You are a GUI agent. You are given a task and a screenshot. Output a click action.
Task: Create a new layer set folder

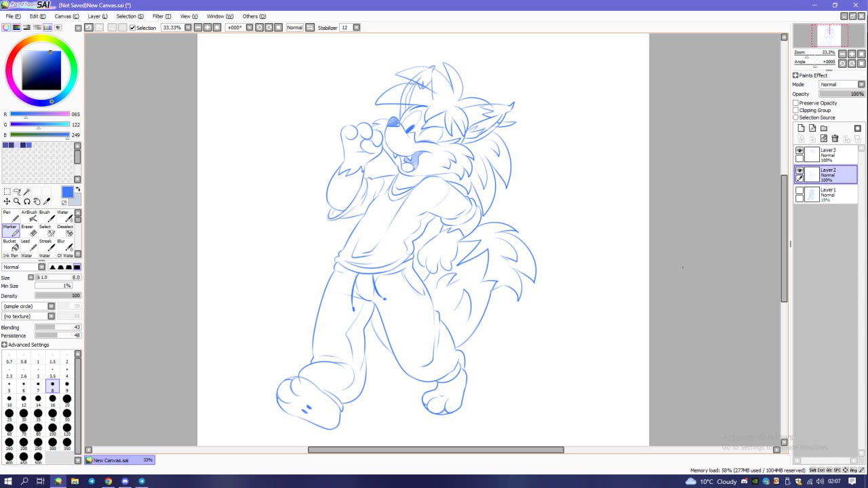824,128
